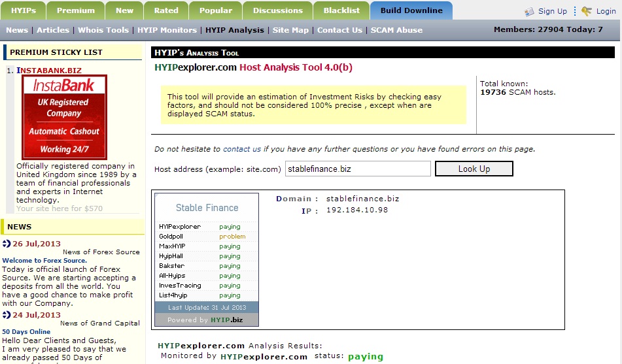Go to HYIP Monitors

point(167,30)
